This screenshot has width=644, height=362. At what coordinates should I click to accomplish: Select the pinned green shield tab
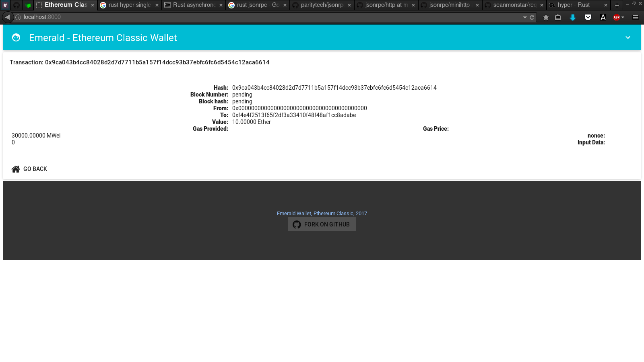coord(28,5)
